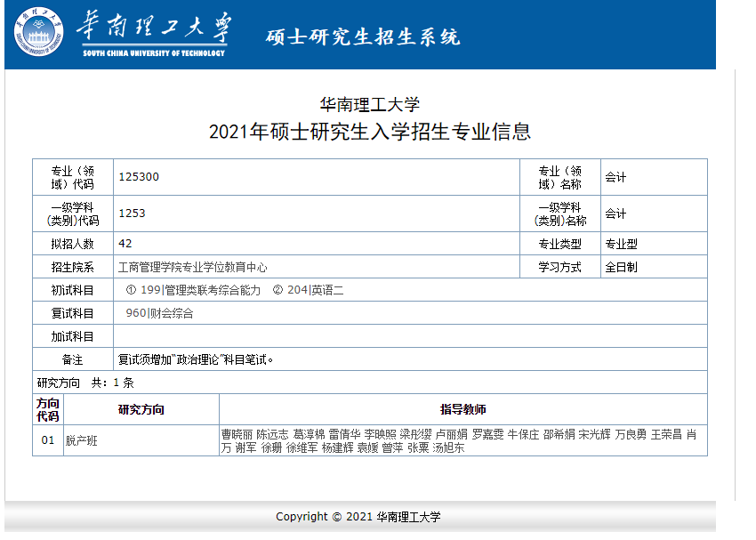Click the 一级学科(类别)代码 label cell

point(73,214)
